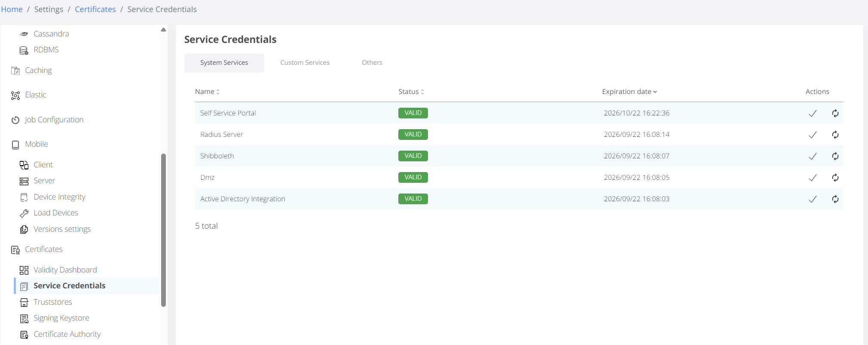Open Certificate Authority in sidebar
This screenshot has height=345, width=868.
[67, 334]
